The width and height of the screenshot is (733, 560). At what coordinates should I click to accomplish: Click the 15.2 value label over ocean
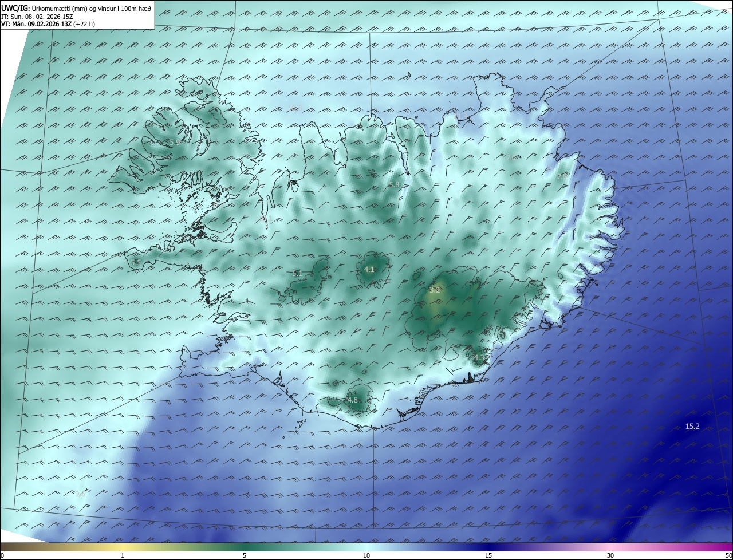(x=692, y=426)
